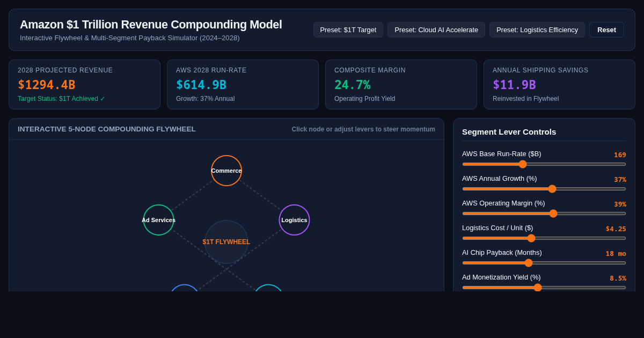Adjust the Logistics Cost / Unit slider
This screenshot has width=644, height=338.
(544, 238)
